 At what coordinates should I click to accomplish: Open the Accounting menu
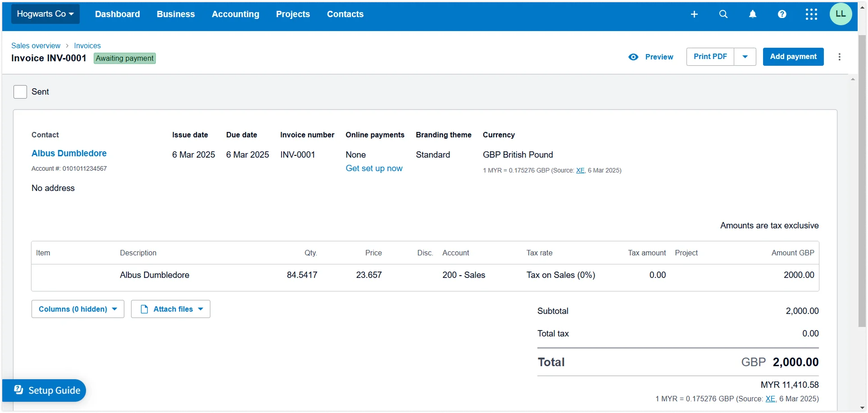click(236, 14)
